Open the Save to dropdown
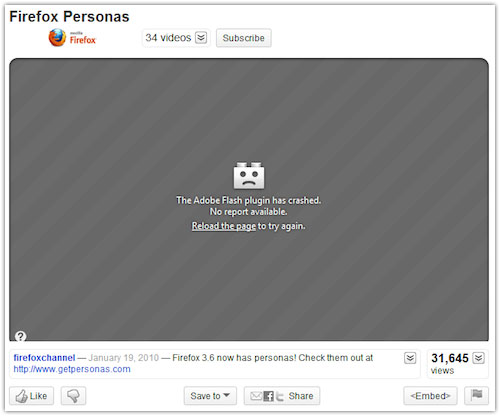500x416 pixels. pyautogui.click(x=210, y=396)
